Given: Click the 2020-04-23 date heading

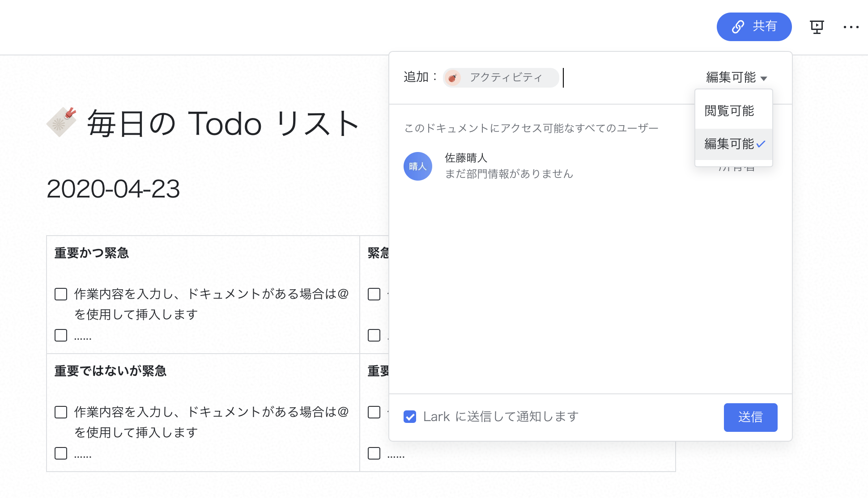Looking at the screenshot, I should coord(113,189).
